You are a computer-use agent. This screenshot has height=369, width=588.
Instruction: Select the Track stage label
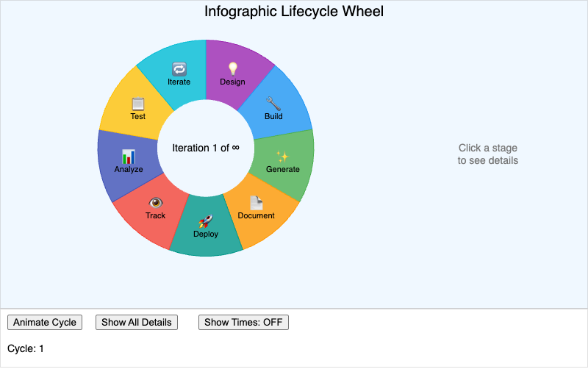tap(155, 215)
